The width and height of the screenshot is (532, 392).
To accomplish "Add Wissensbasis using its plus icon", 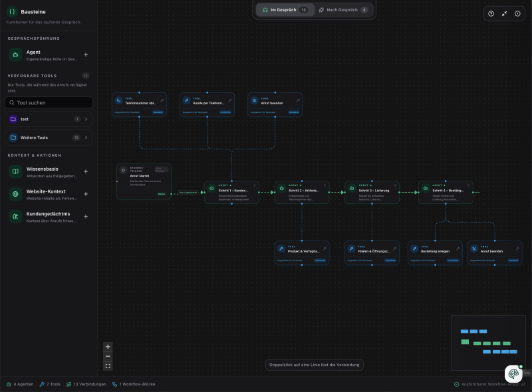I will [x=86, y=171].
